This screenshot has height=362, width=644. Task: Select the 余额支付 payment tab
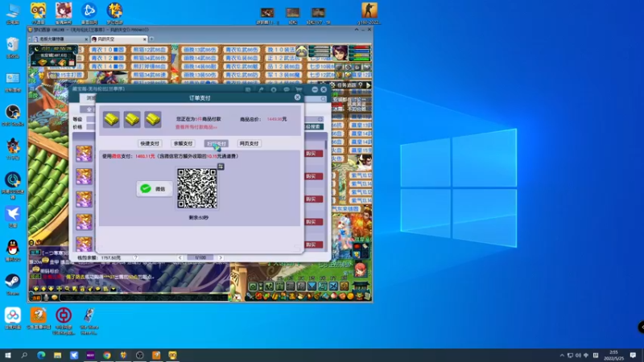coord(183,143)
